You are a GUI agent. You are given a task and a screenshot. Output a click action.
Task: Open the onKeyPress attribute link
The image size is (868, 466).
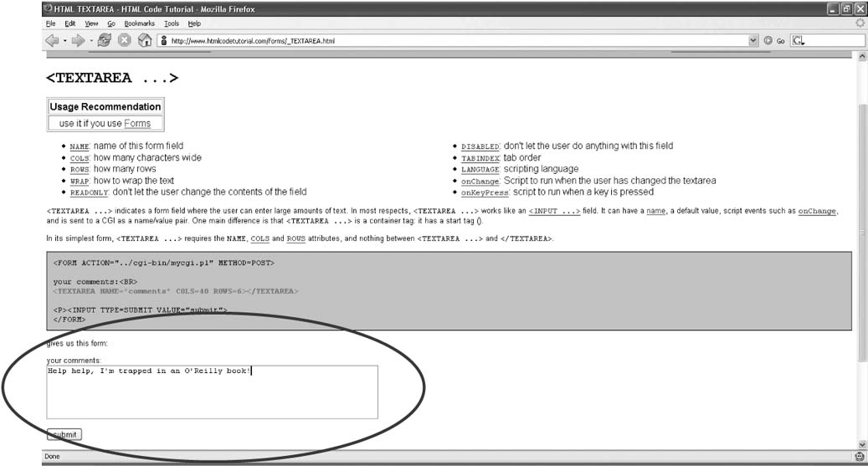coord(485,192)
